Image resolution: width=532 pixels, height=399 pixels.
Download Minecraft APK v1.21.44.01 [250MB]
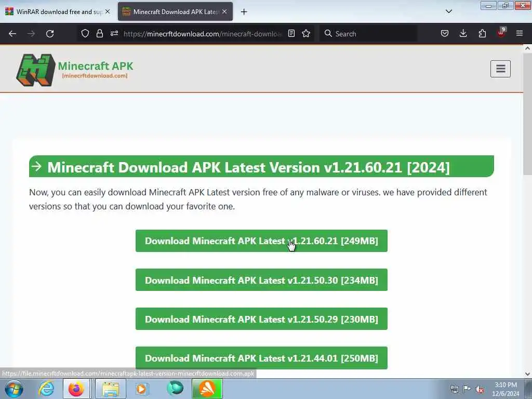tap(261, 358)
